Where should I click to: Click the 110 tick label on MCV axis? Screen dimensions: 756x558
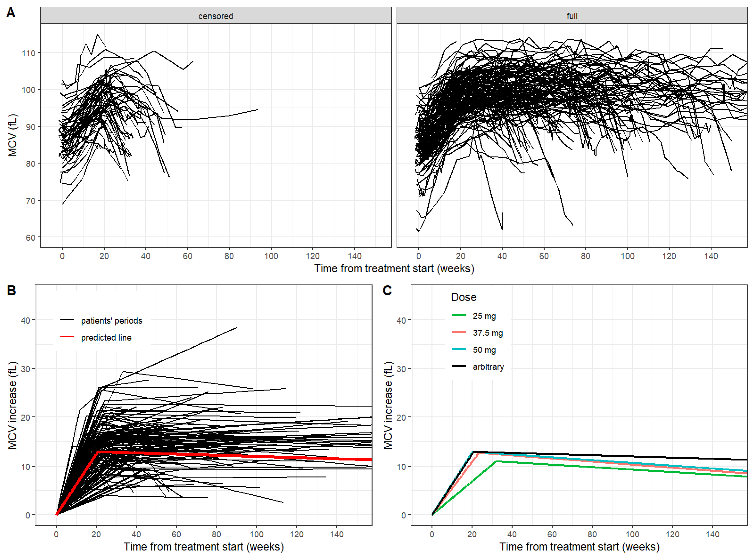point(28,53)
